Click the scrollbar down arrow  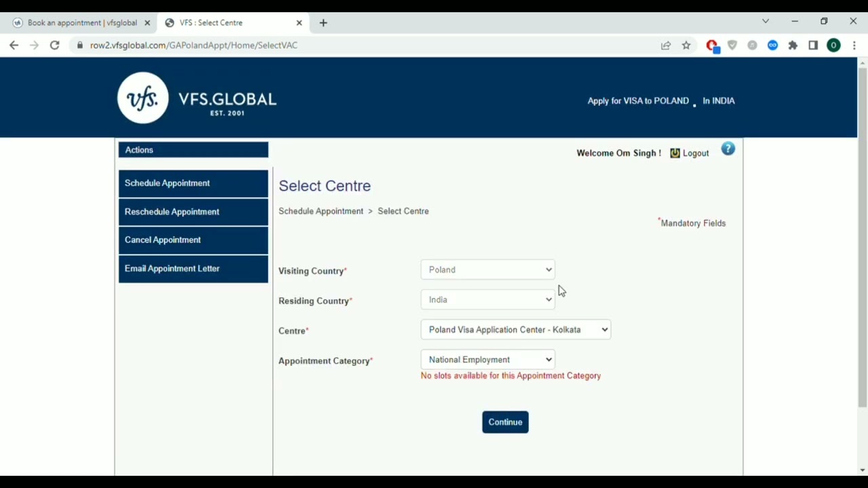click(x=863, y=470)
